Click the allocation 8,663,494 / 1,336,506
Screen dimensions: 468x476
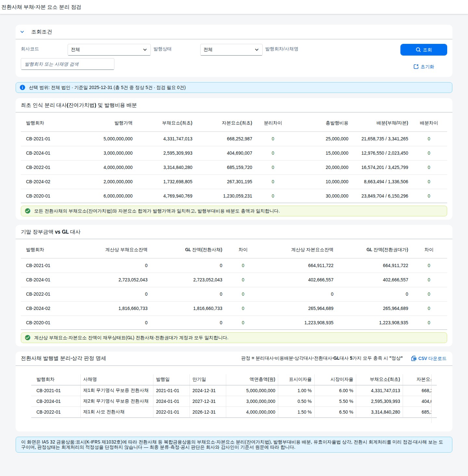386,182
